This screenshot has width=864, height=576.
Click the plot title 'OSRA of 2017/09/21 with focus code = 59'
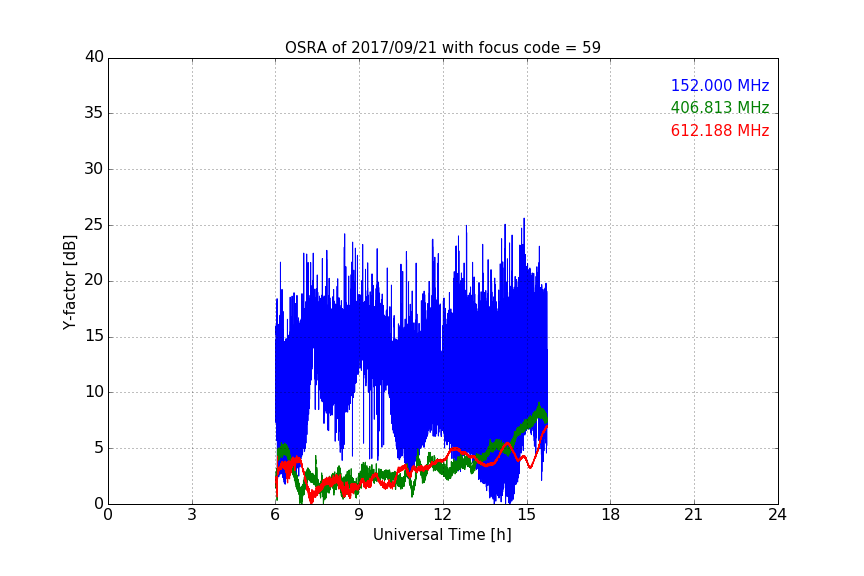pos(442,47)
